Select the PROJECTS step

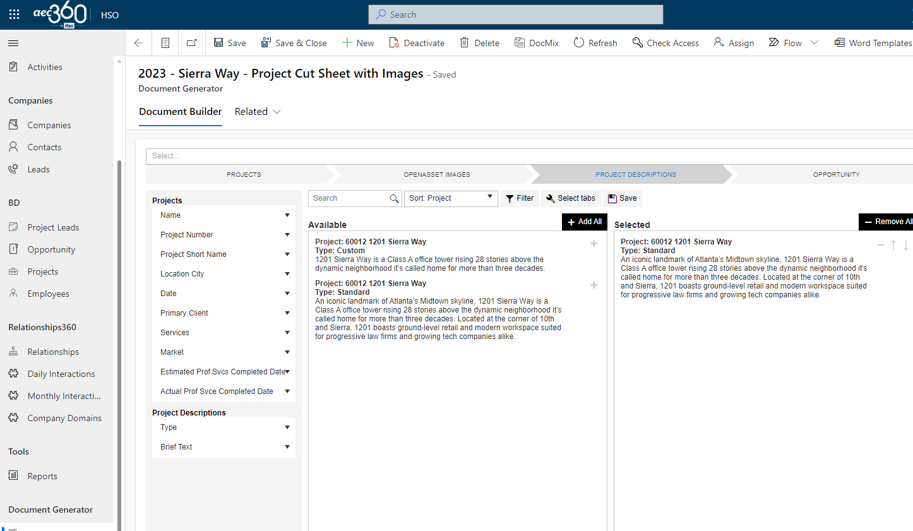pos(243,175)
